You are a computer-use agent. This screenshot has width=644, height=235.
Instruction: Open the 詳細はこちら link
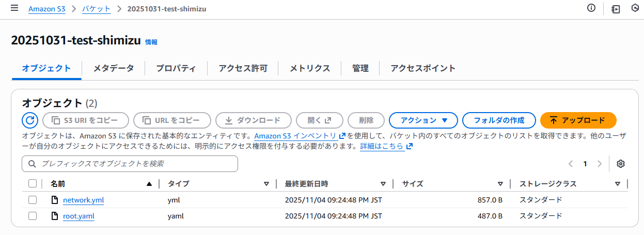pyautogui.click(x=386, y=146)
